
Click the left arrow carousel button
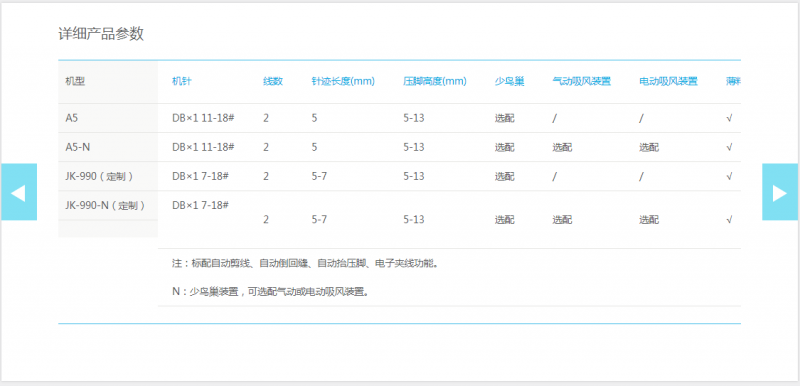19,192
